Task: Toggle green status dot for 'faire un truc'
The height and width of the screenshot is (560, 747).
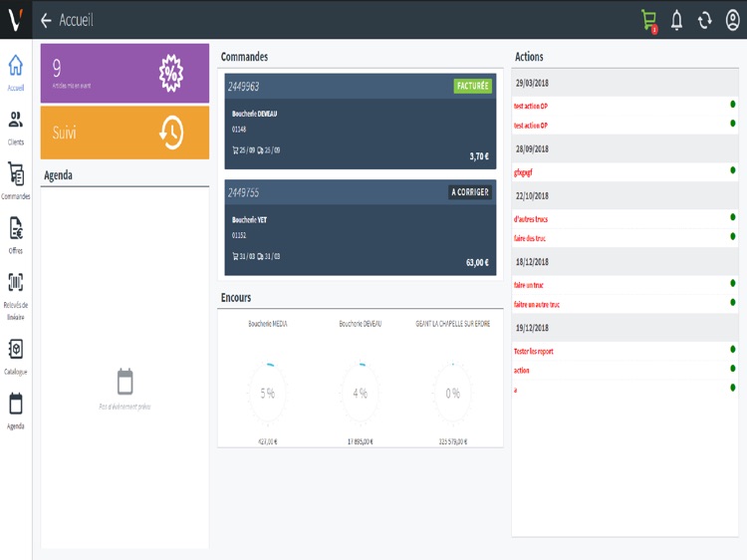Action: coord(733,283)
